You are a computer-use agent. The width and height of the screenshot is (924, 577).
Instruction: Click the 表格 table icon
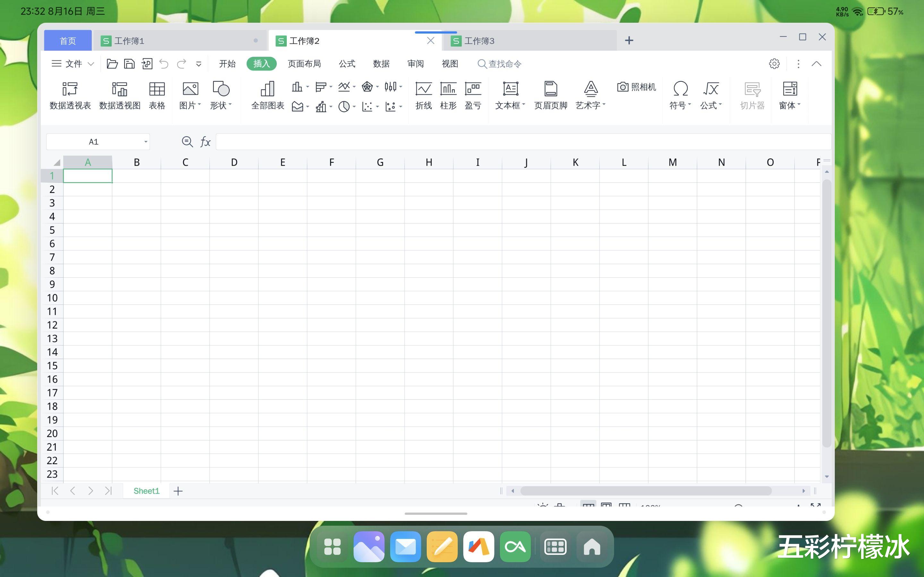157,96
